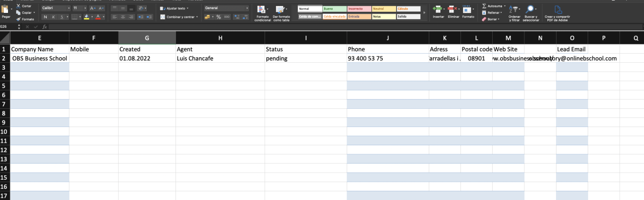
Task: Select column G header
Action: point(147,38)
